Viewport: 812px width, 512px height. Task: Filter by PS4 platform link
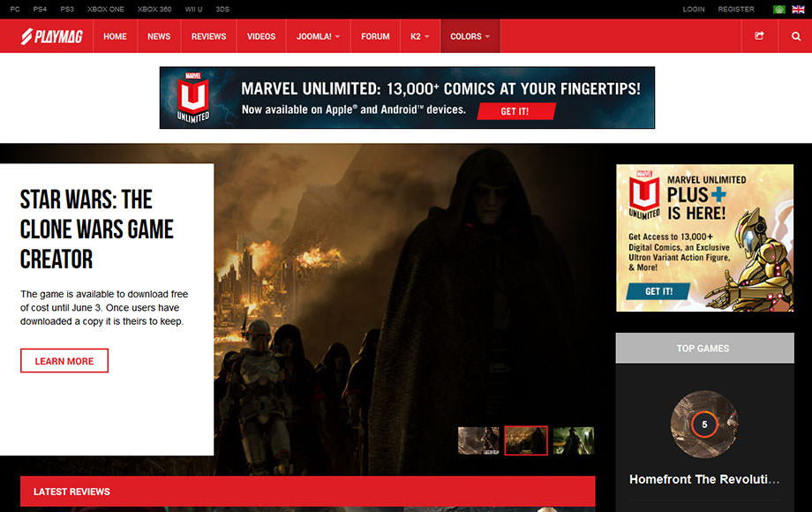41,10
